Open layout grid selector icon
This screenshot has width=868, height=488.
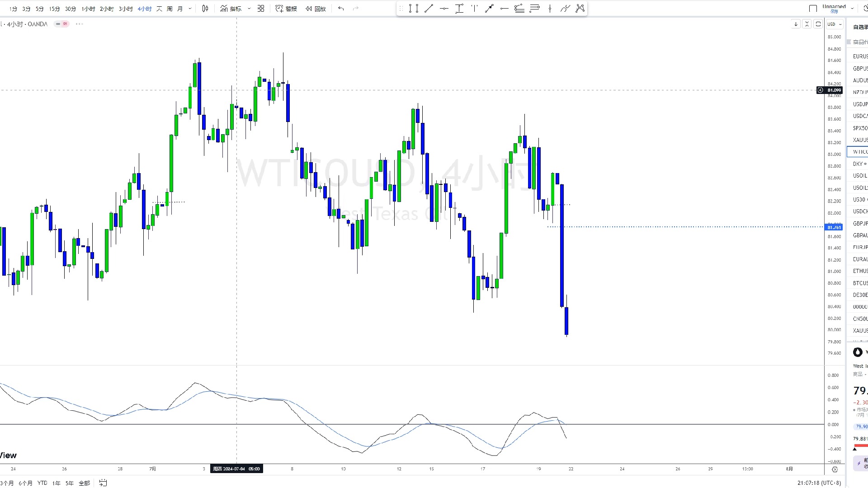coord(261,9)
